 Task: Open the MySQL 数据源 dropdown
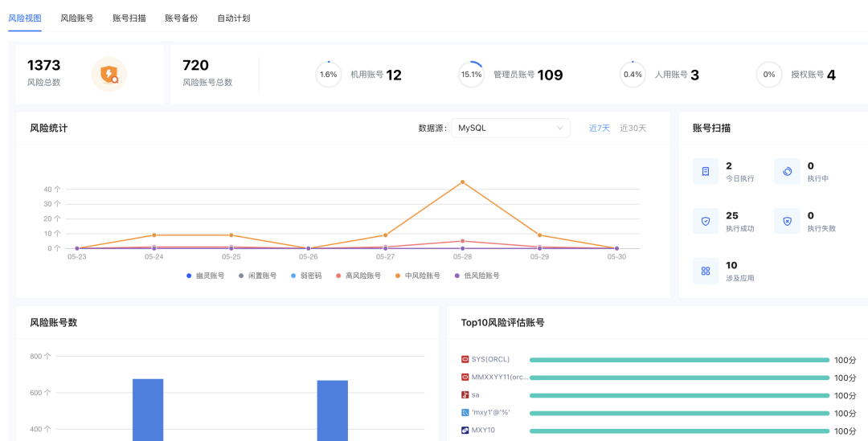510,128
